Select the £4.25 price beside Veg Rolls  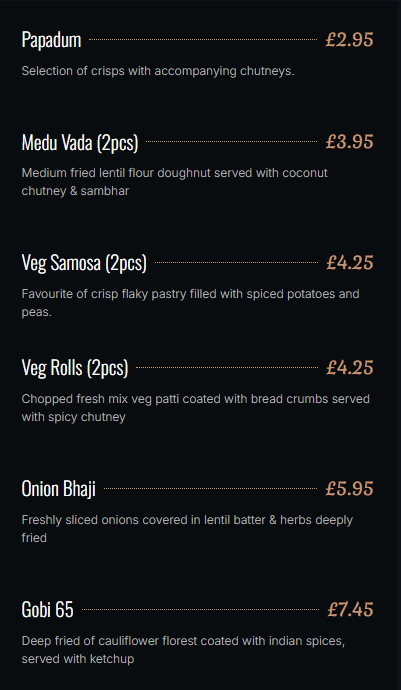coord(349,367)
